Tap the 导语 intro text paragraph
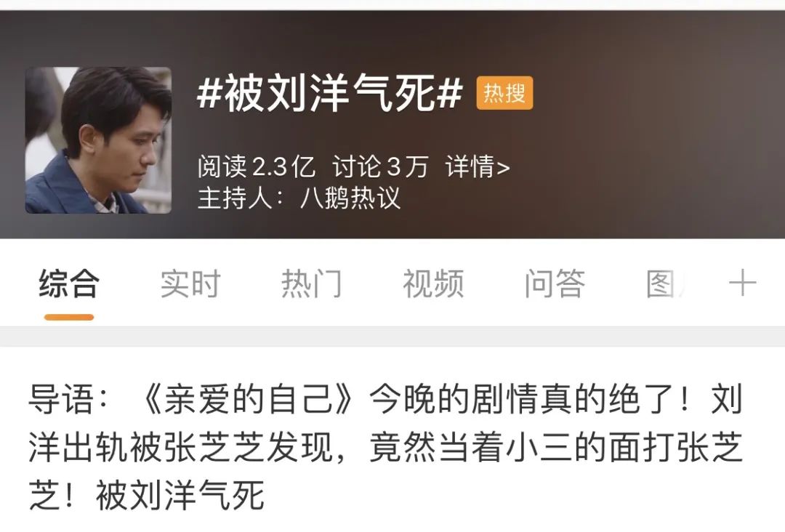785x532 pixels. [x=385, y=448]
